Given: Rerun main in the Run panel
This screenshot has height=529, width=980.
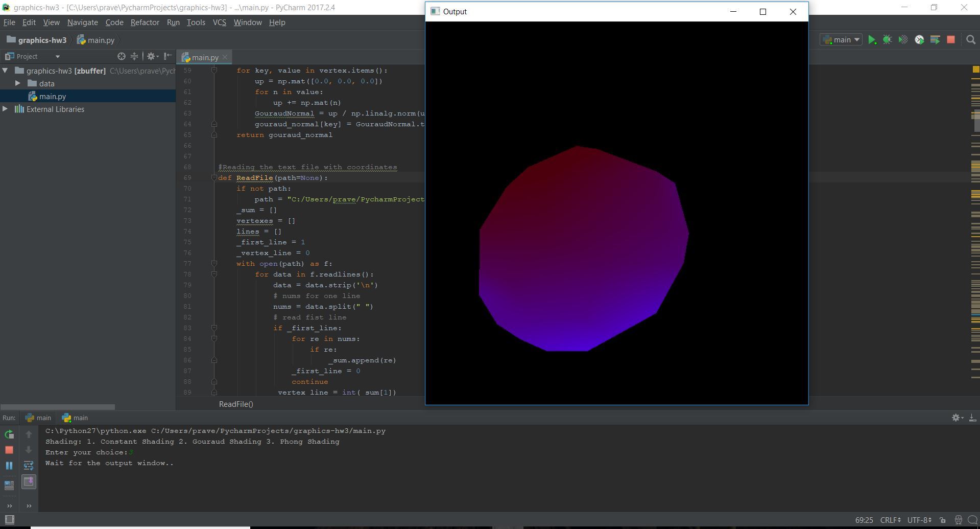Looking at the screenshot, I should tap(9, 434).
